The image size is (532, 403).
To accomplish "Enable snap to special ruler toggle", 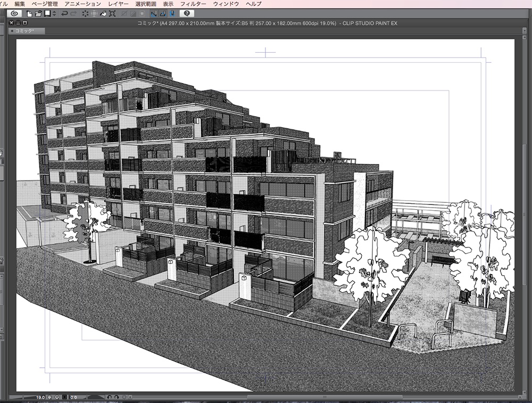I will 162,14.
